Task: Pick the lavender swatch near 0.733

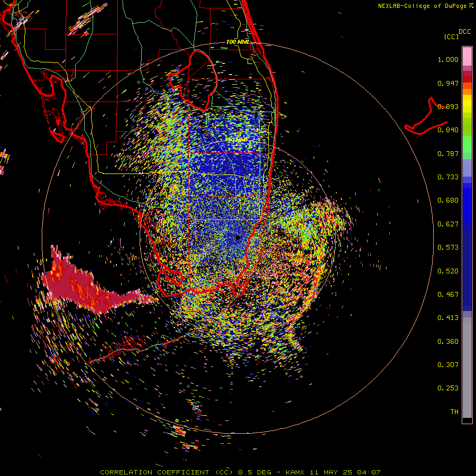Action: click(467, 171)
